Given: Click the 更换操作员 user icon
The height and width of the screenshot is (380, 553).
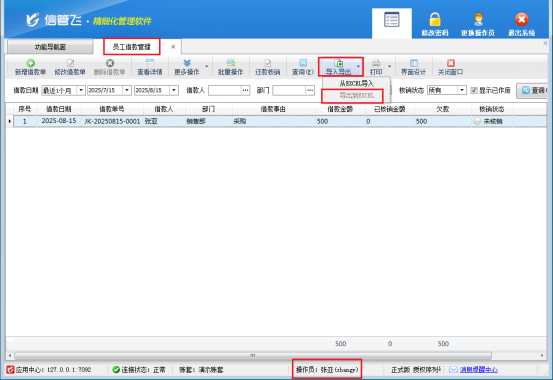Looking at the screenshot, I should click(x=478, y=19).
